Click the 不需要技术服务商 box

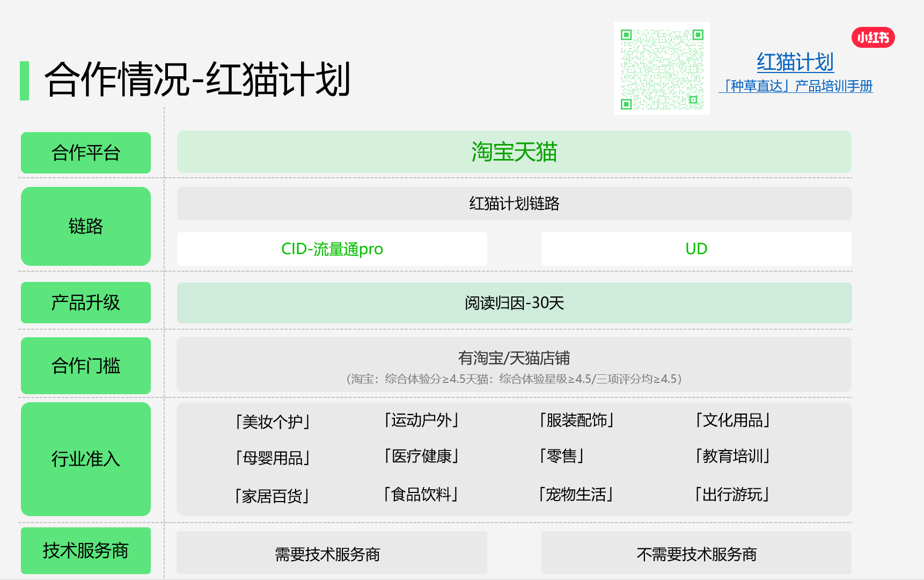pos(696,554)
